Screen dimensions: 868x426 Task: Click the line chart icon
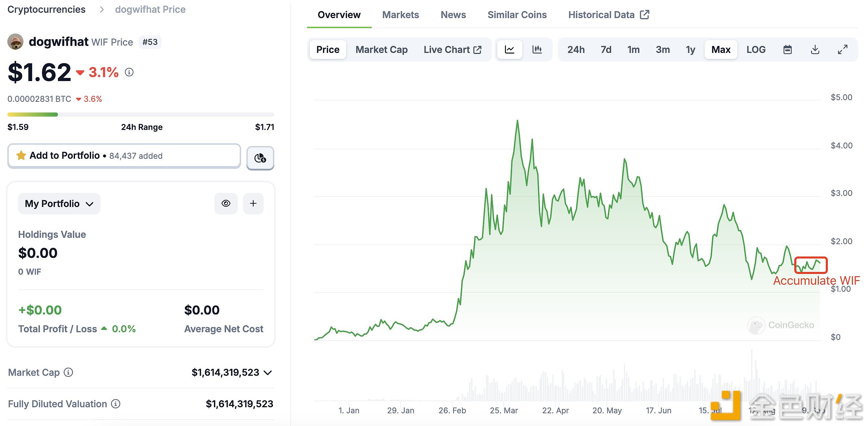510,49
